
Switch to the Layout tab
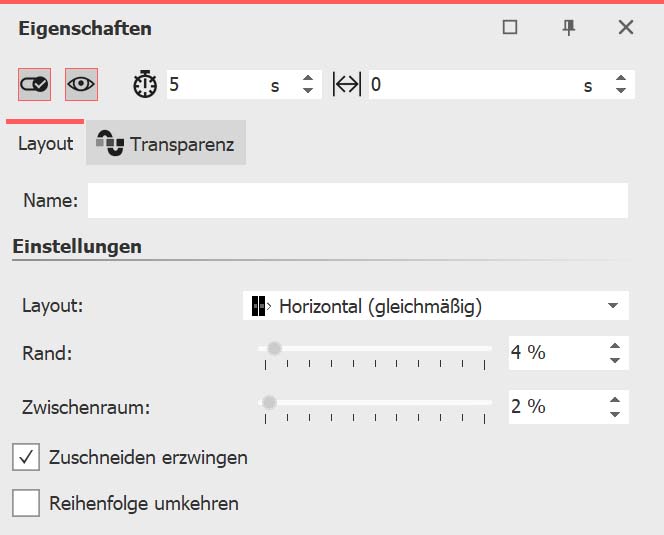pos(45,144)
